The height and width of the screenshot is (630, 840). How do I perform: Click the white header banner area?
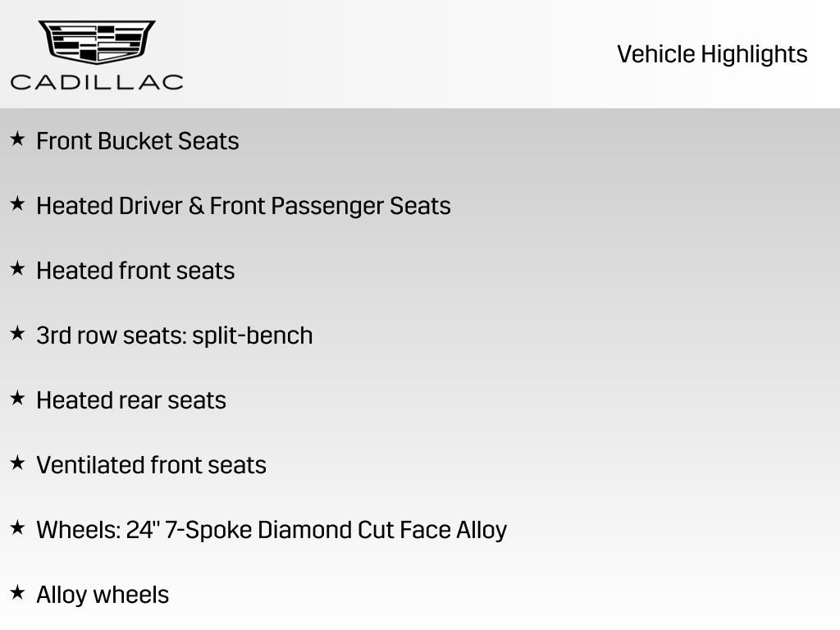click(410, 54)
